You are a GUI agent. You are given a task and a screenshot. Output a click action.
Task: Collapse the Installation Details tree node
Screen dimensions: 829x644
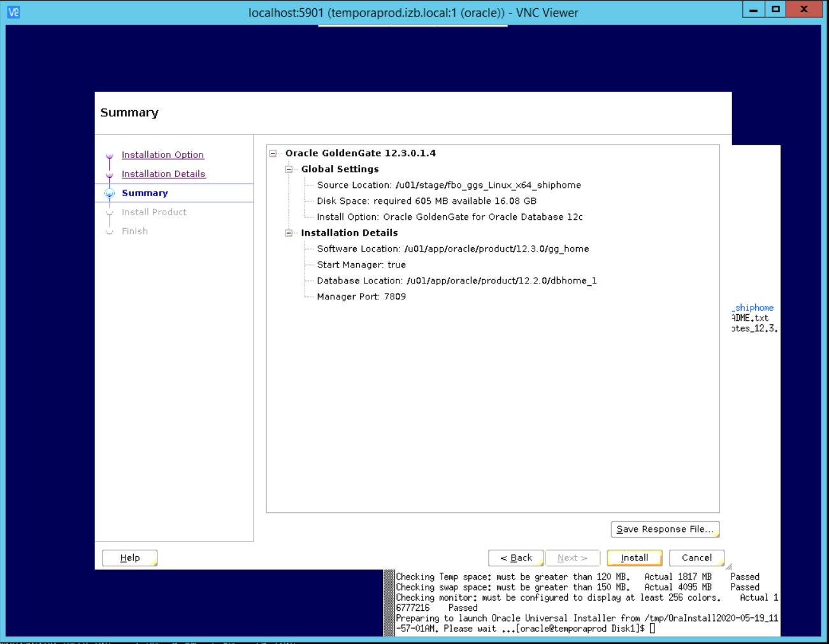coord(289,233)
